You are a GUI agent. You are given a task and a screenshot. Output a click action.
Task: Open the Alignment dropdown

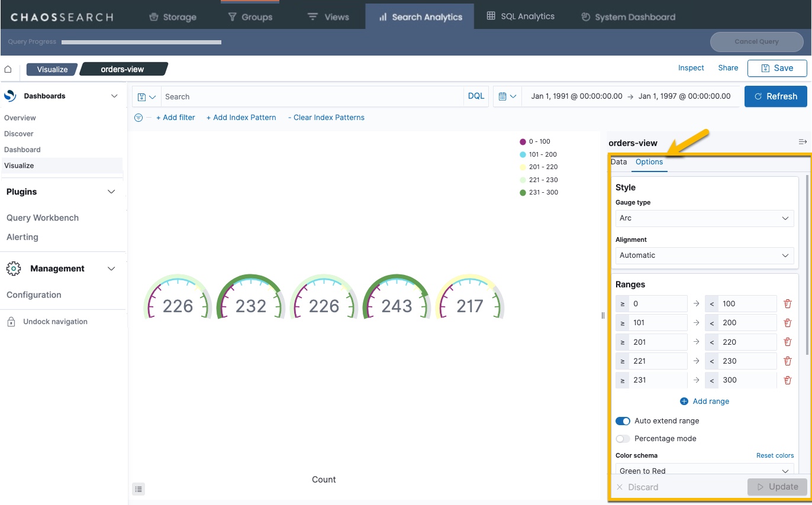tap(704, 255)
